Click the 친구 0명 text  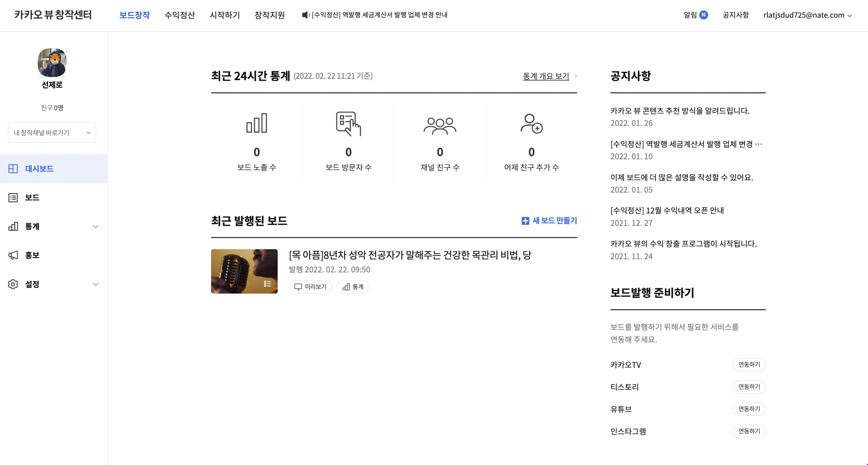(x=52, y=108)
